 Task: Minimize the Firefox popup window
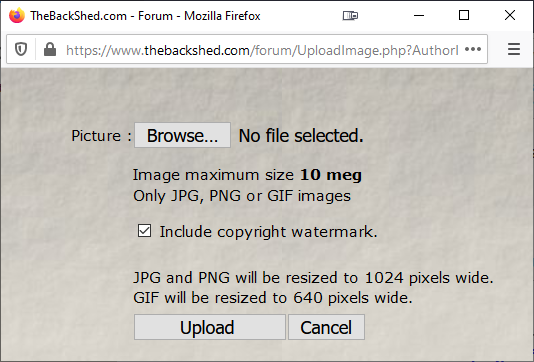419,16
